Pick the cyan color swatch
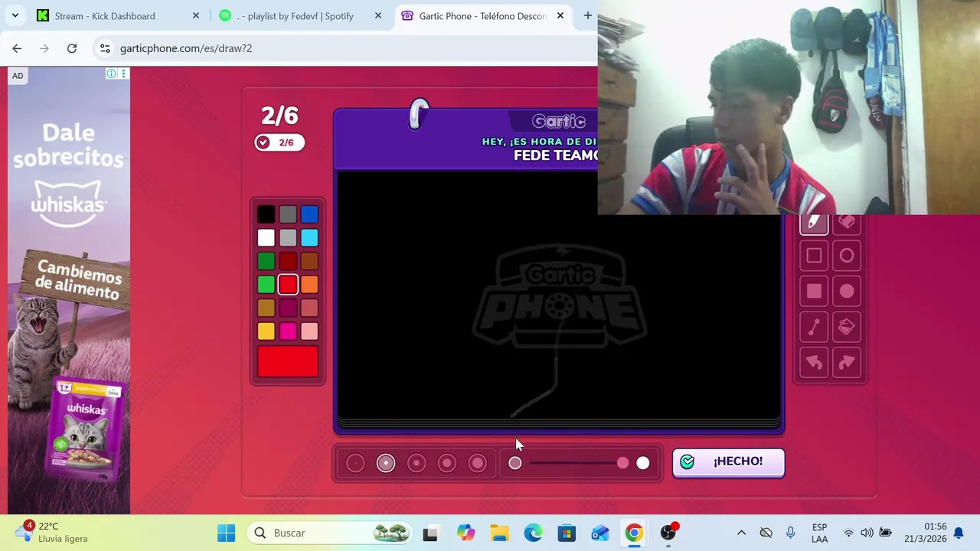This screenshot has height=551, width=980. click(x=309, y=238)
